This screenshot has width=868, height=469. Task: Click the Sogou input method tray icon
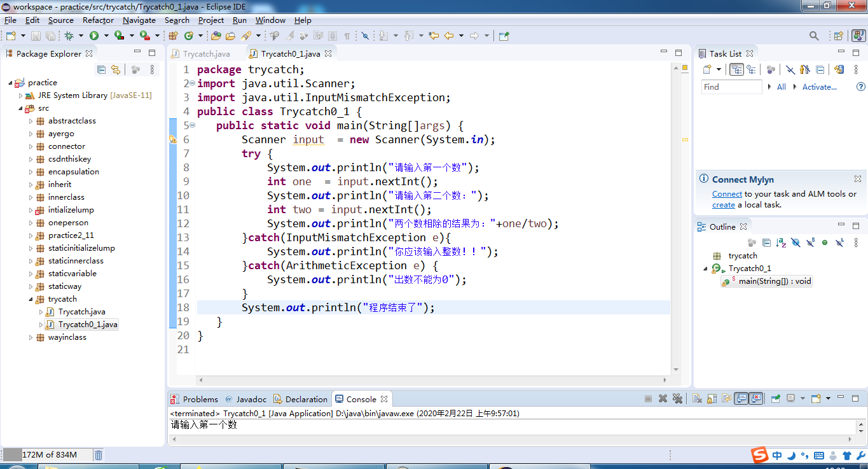point(759,455)
